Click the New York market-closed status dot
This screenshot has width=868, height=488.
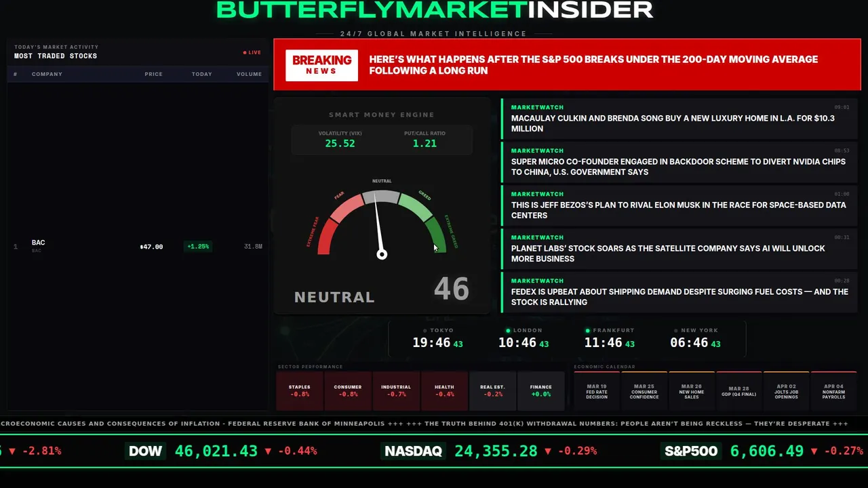point(675,331)
